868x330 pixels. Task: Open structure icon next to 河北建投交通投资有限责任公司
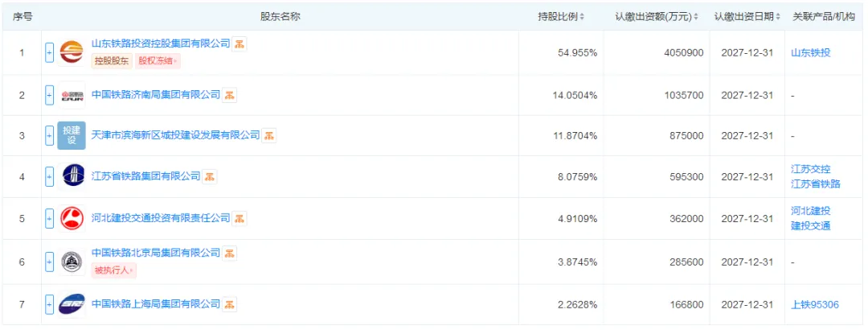click(x=240, y=218)
